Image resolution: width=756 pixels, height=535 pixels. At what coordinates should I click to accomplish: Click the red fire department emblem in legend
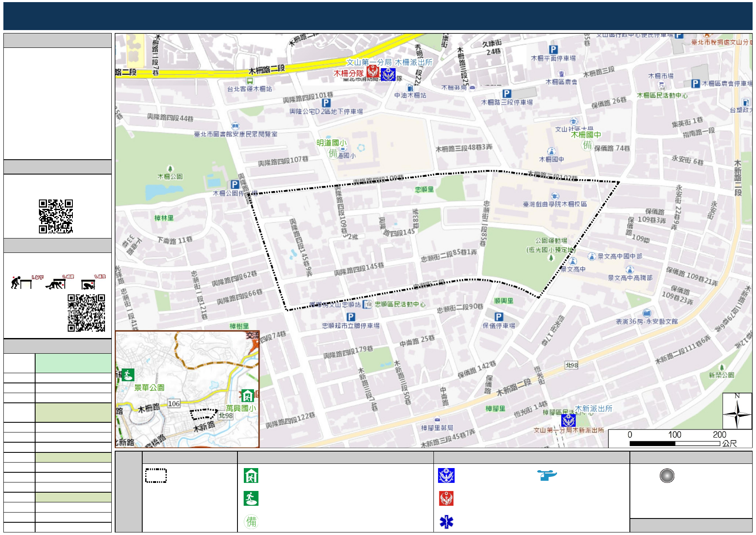(446, 499)
